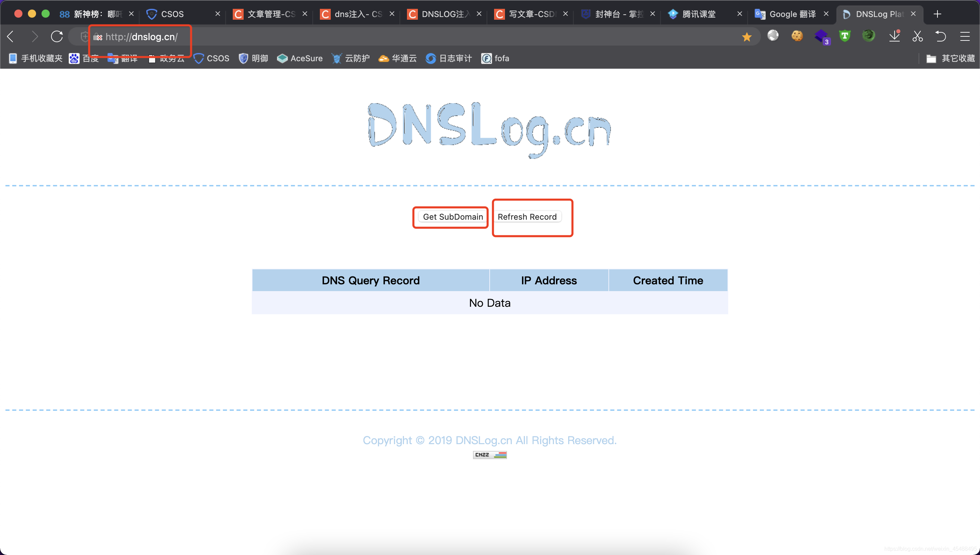Image resolution: width=980 pixels, height=555 pixels.
Task: Click the IP Address column header
Action: (549, 281)
